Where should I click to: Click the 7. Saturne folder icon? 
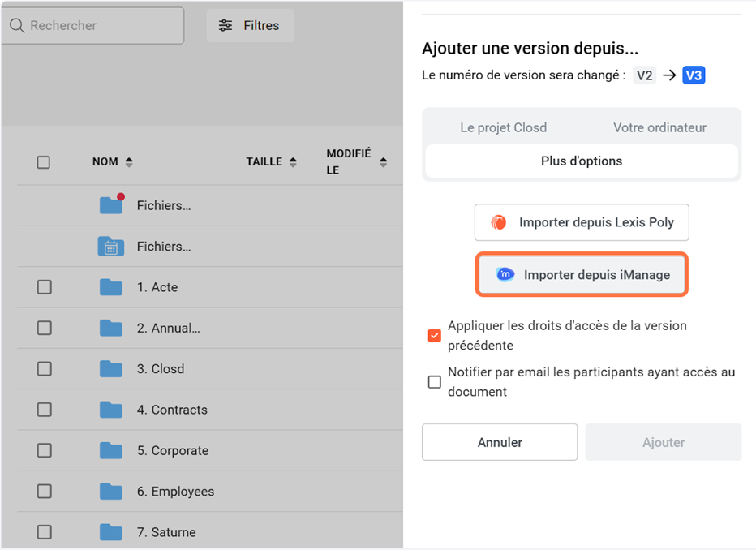(111, 532)
